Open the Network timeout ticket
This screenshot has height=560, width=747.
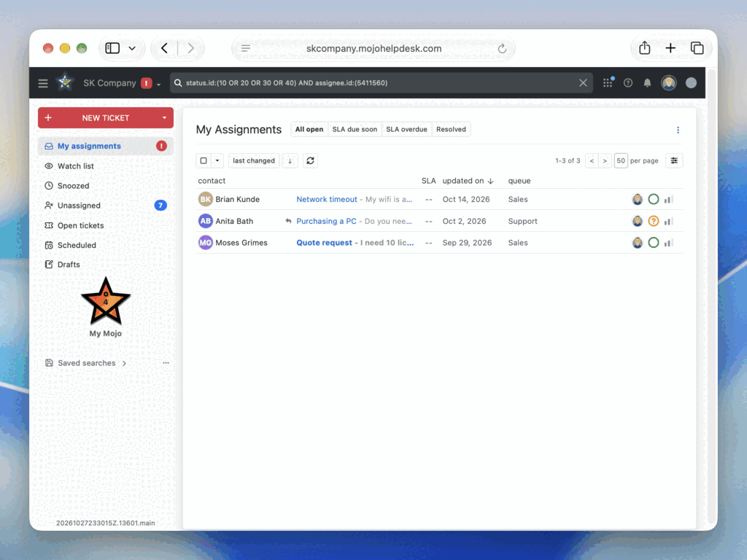[327, 200]
